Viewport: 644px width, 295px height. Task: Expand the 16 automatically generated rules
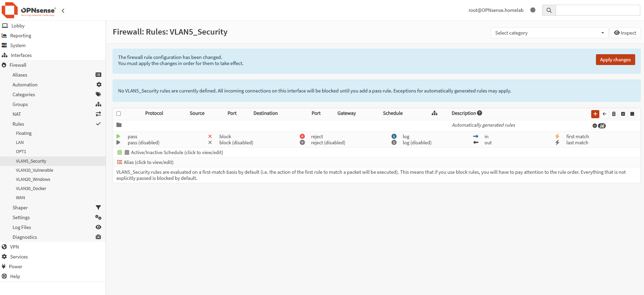click(599, 126)
